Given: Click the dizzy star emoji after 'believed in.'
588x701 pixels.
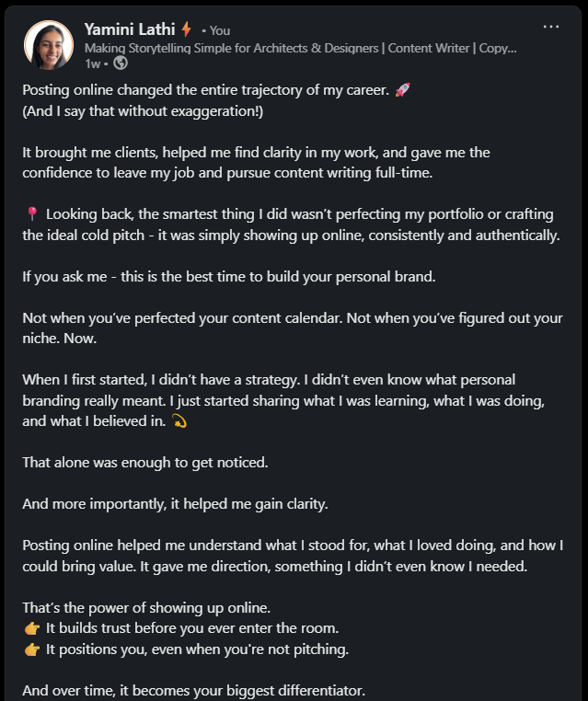Looking at the screenshot, I should point(179,421).
